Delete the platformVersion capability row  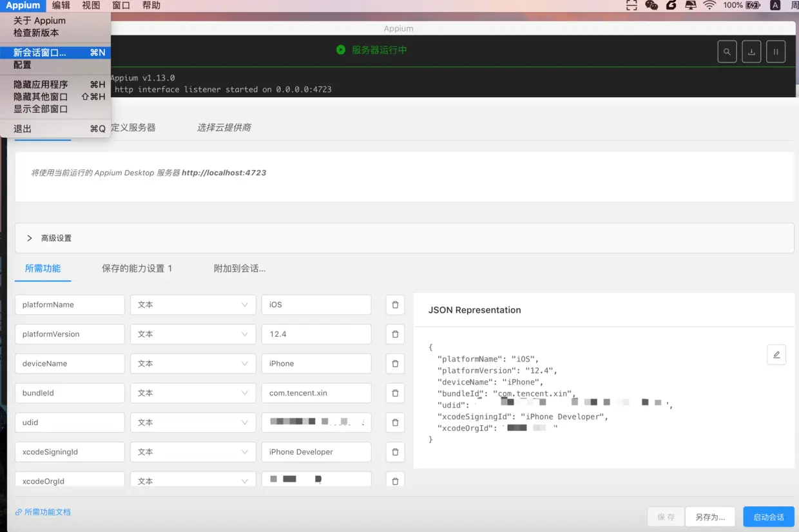point(395,334)
